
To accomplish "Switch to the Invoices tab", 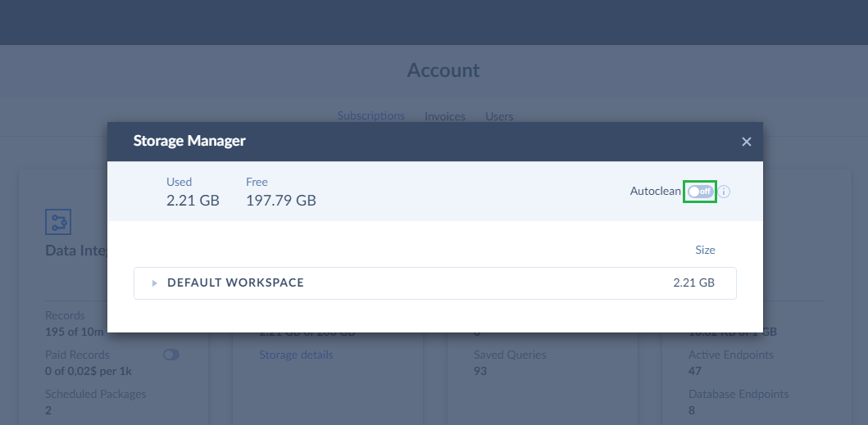I will (x=444, y=117).
